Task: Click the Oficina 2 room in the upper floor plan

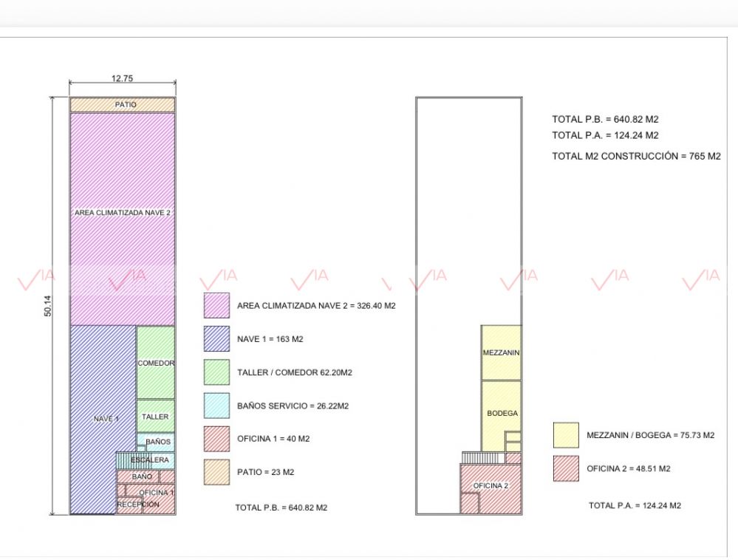Action: point(491,485)
